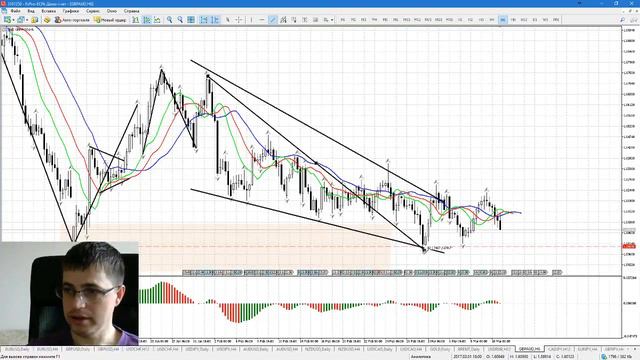The height and width of the screenshot is (360, 640).
Task: Click the 2017.03.01 16:00 status text
Action: 468,357
